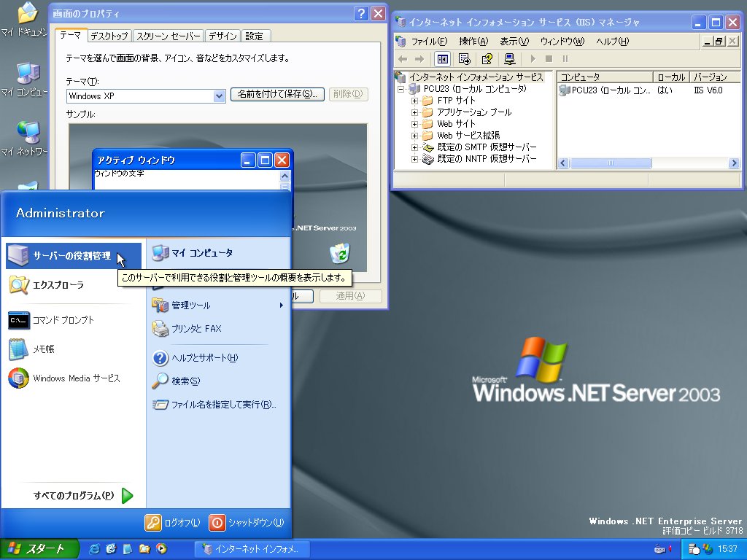Viewport: 747px width, 560px height.
Task: Select My Network desktop icon
Action: pyautogui.click(x=25, y=139)
